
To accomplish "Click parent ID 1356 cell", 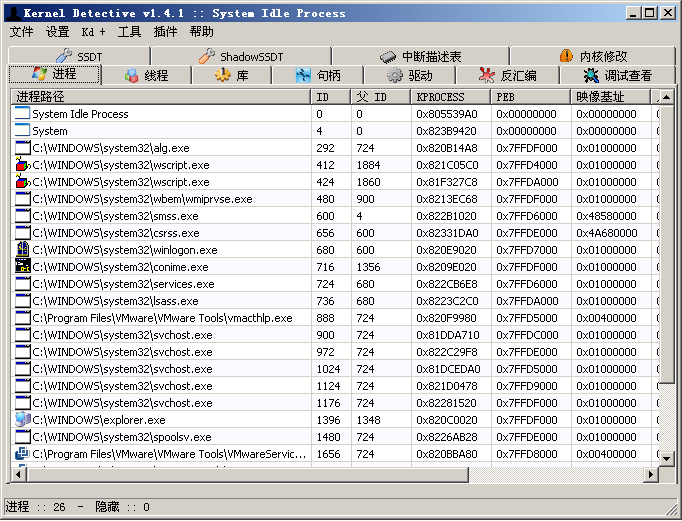I will coord(368,267).
